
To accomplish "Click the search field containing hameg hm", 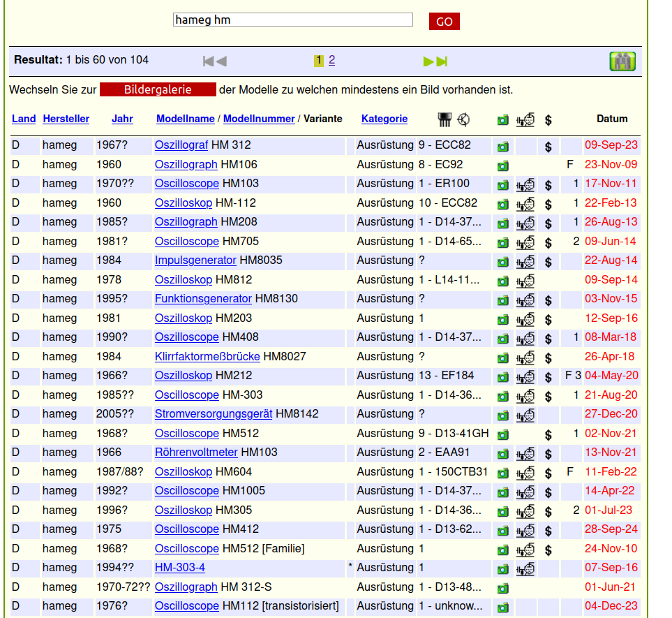I will [292, 20].
